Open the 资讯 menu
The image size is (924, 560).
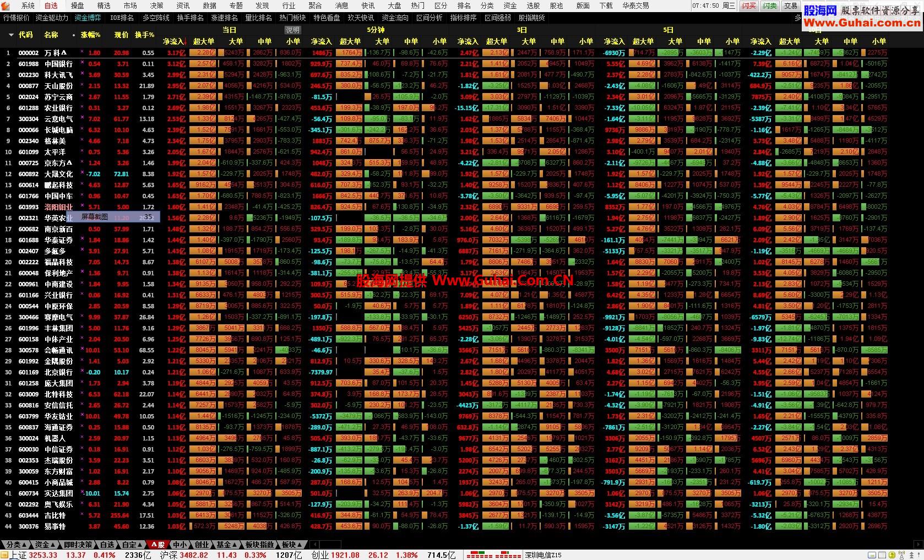click(x=183, y=6)
